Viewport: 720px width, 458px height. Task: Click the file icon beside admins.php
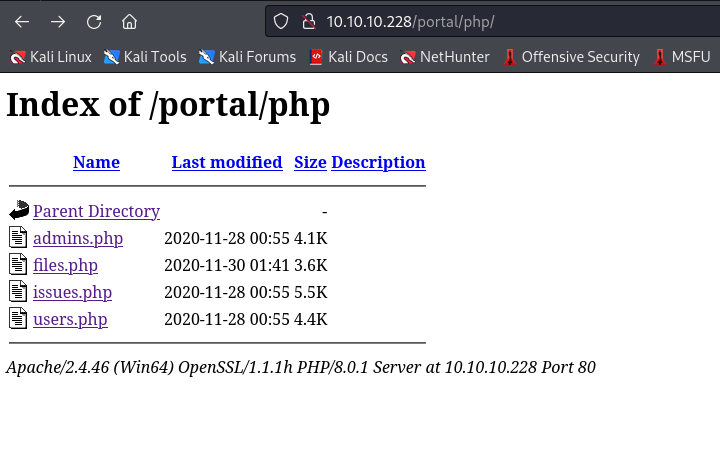click(x=18, y=238)
